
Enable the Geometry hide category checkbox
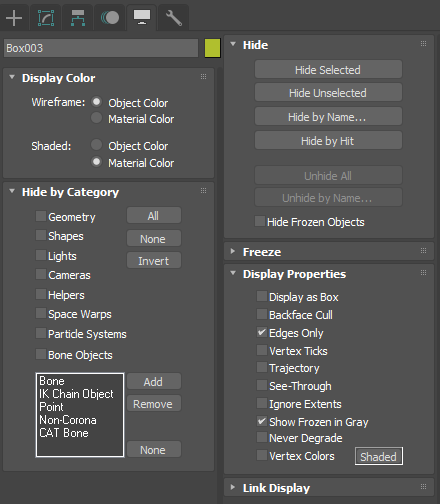coord(41,216)
